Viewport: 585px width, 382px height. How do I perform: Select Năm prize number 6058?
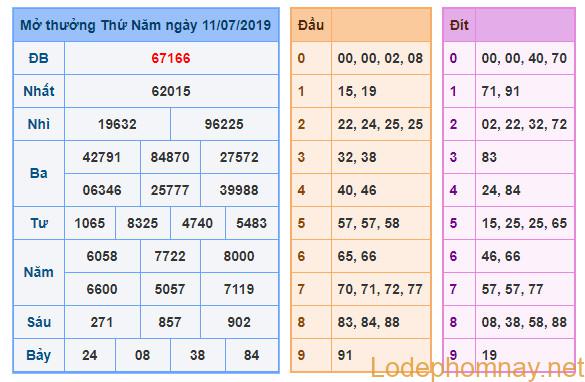click(102, 256)
